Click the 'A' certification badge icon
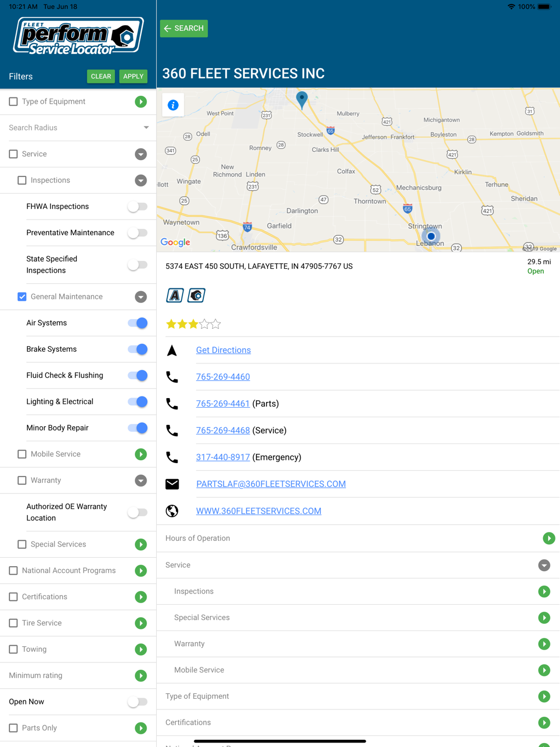The width and height of the screenshot is (560, 747). pyautogui.click(x=175, y=295)
